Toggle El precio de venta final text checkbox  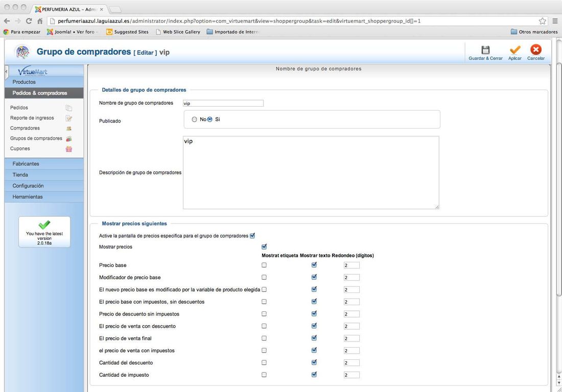pyautogui.click(x=314, y=338)
